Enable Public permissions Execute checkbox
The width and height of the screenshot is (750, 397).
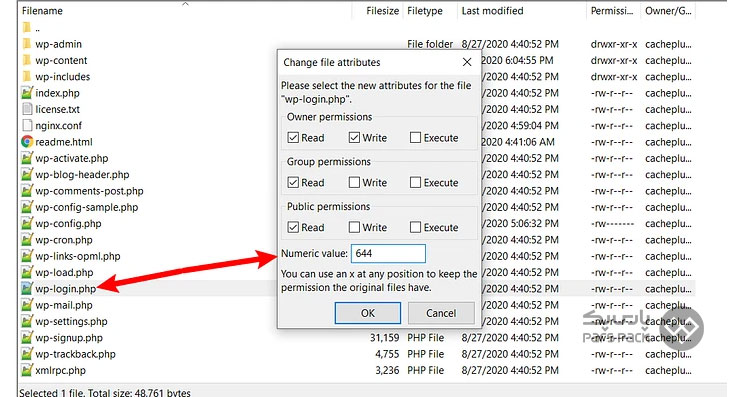[x=415, y=227]
